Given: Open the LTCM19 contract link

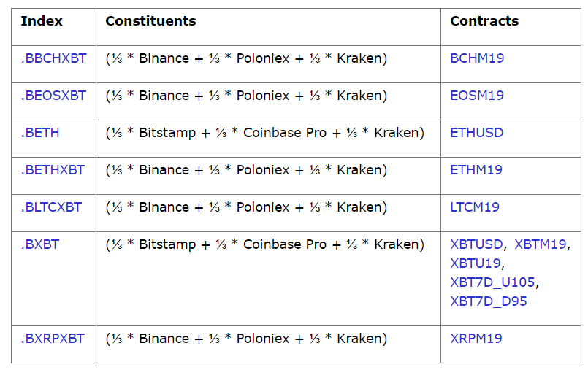Looking at the screenshot, I should tap(475, 207).
